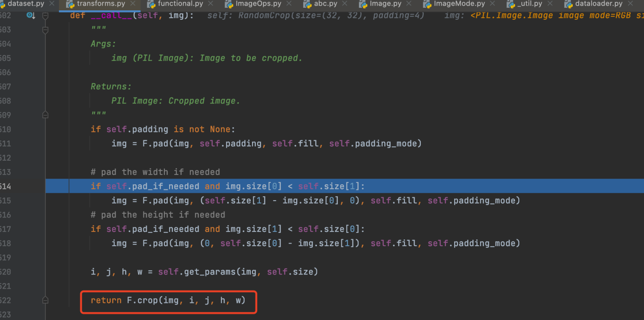
Task: Click the 'if self.padding is not None:' line
Action: 163,129
